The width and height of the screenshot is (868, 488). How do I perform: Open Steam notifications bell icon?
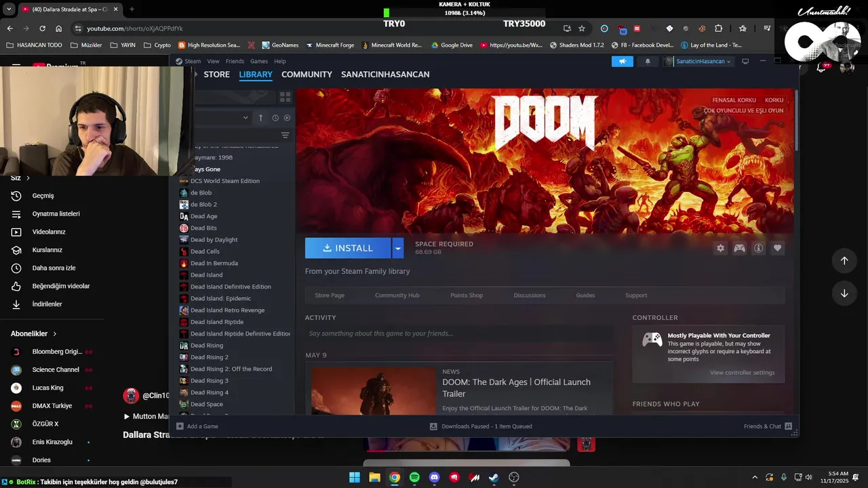648,61
